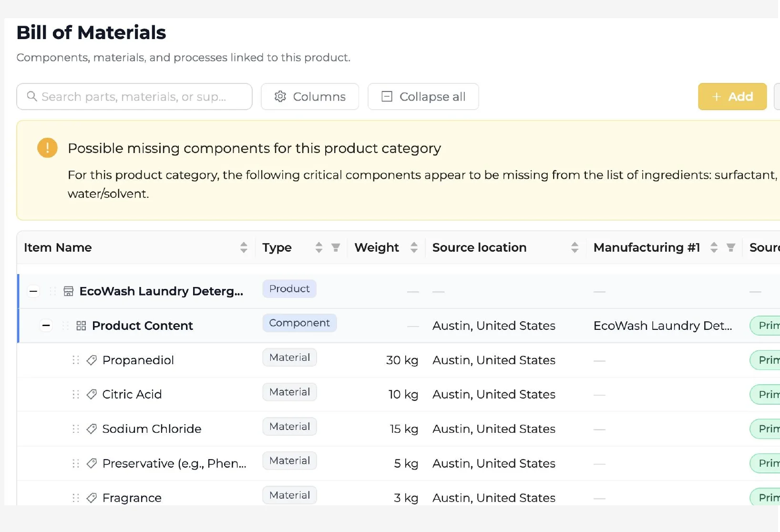Select the Propanediol item name
780x532 pixels.
pos(138,360)
